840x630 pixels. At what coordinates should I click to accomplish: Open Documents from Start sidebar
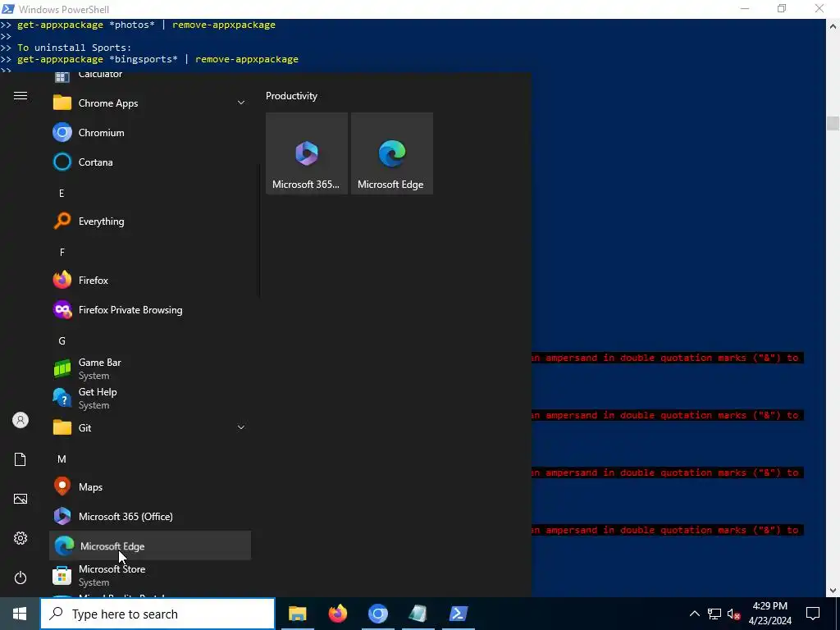pyautogui.click(x=21, y=459)
